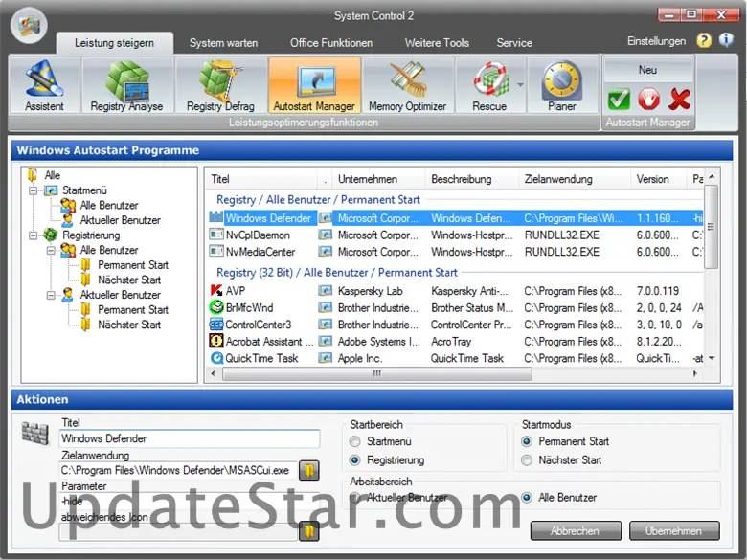Launch Registry Analyse tool
This screenshot has height=560, width=747.
126,86
